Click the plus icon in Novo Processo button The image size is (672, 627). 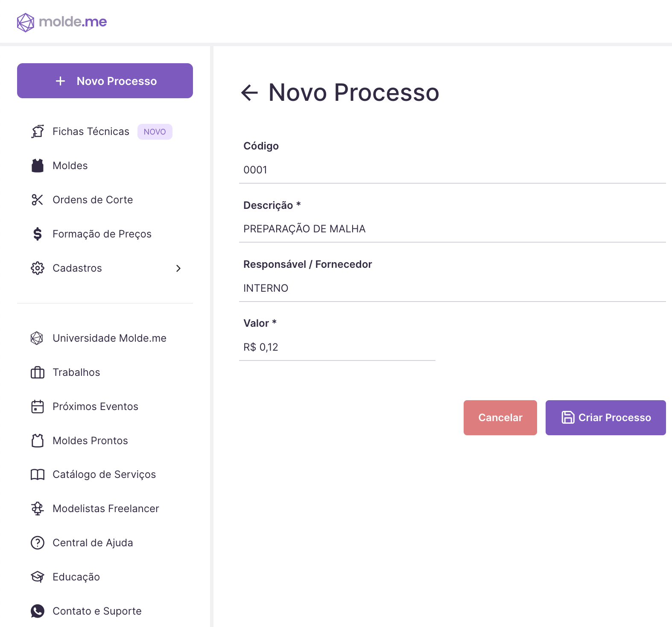[x=61, y=81]
